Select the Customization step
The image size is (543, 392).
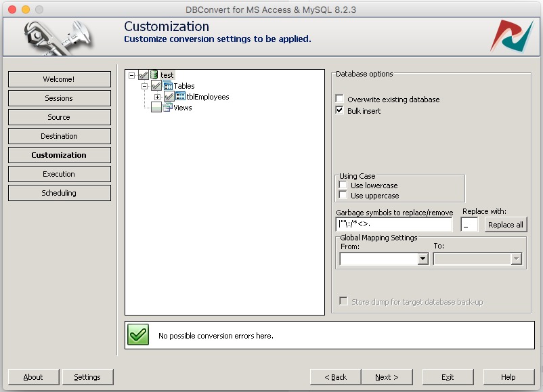pyautogui.click(x=59, y=155)
